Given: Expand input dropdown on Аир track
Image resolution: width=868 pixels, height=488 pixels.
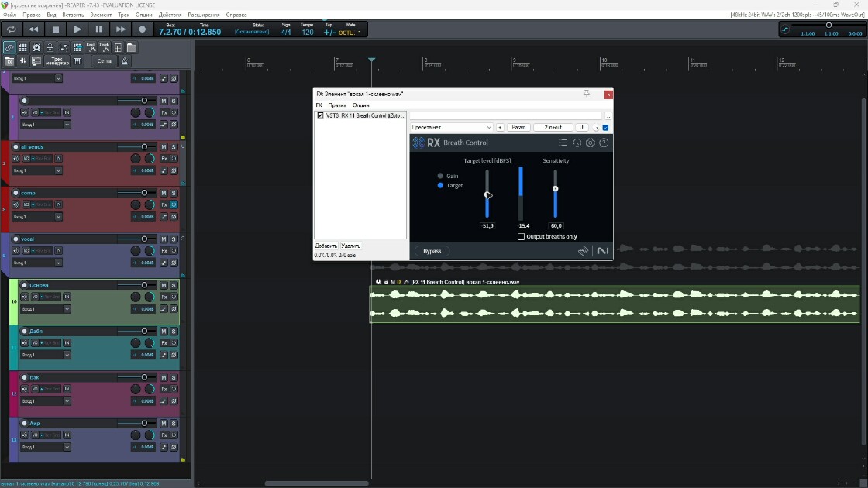Looking at the screenshot, I should (x=67, y=447).
